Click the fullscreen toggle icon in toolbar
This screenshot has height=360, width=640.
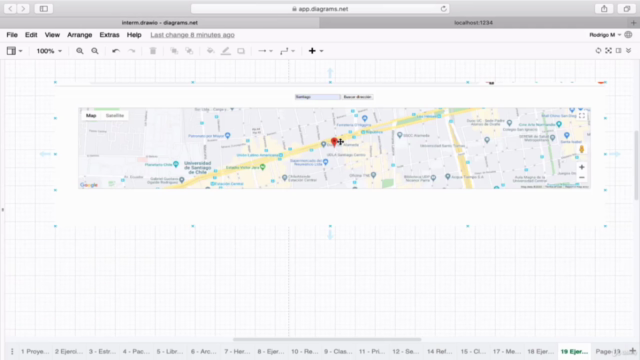[609, 51]
